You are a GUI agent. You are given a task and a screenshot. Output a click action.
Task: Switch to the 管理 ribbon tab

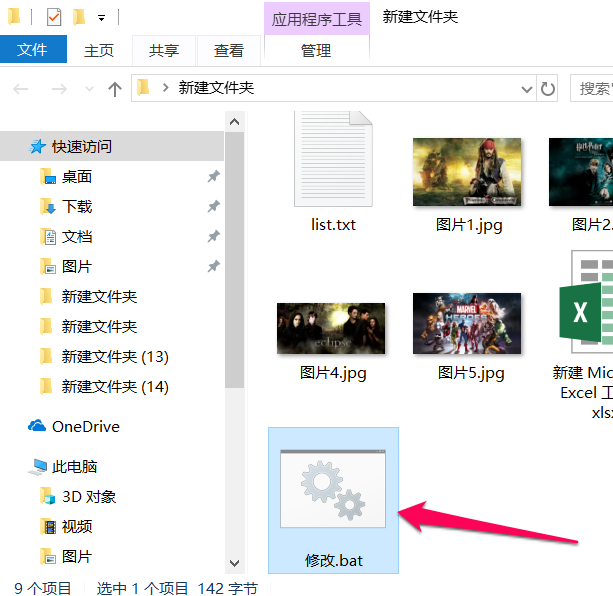(x=316, y=50)
